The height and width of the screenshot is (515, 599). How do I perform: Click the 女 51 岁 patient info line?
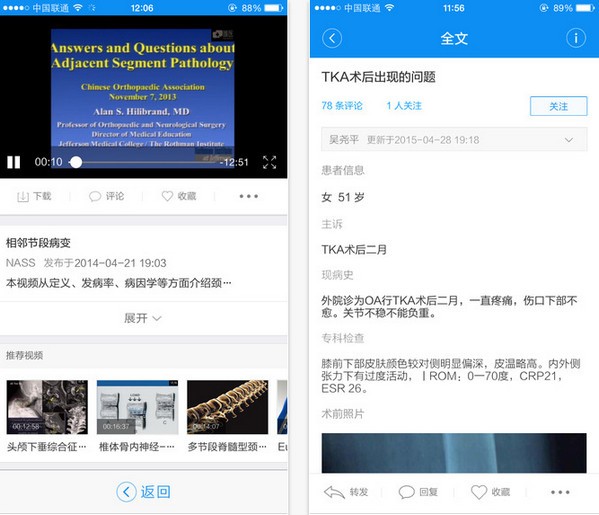click(x=343, y=198)
